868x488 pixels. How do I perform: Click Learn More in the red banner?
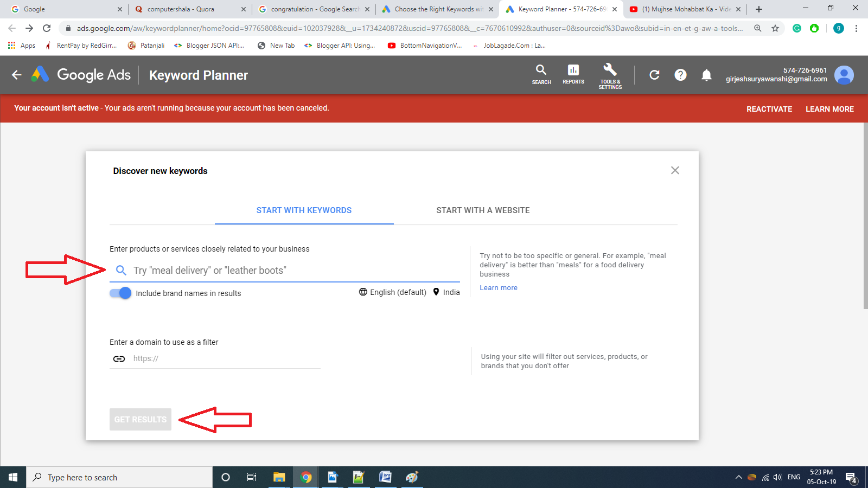(x=829, y=109)
